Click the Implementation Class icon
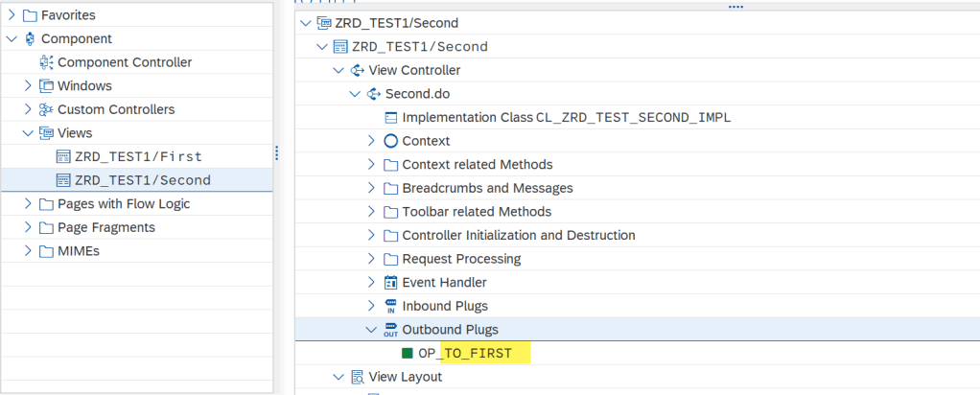980x395 pixels. pos(390,118)
